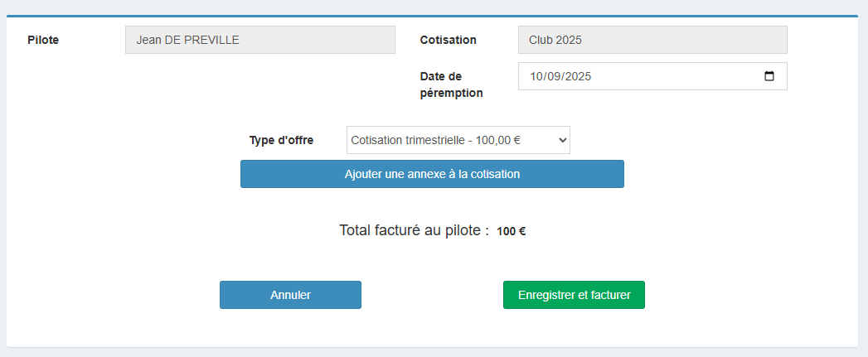Select the day segment of expiry date
Image resolution: width=868 pixels, height=357 pixels.
coord(536,76)
